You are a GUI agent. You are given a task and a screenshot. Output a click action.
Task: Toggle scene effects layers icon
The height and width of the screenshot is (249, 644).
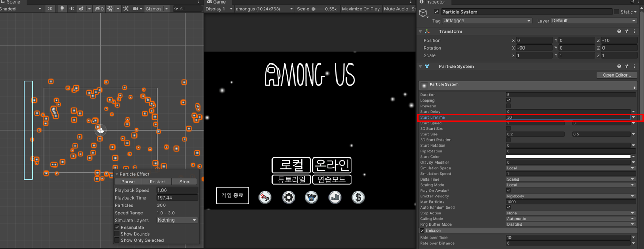point(81,9)
